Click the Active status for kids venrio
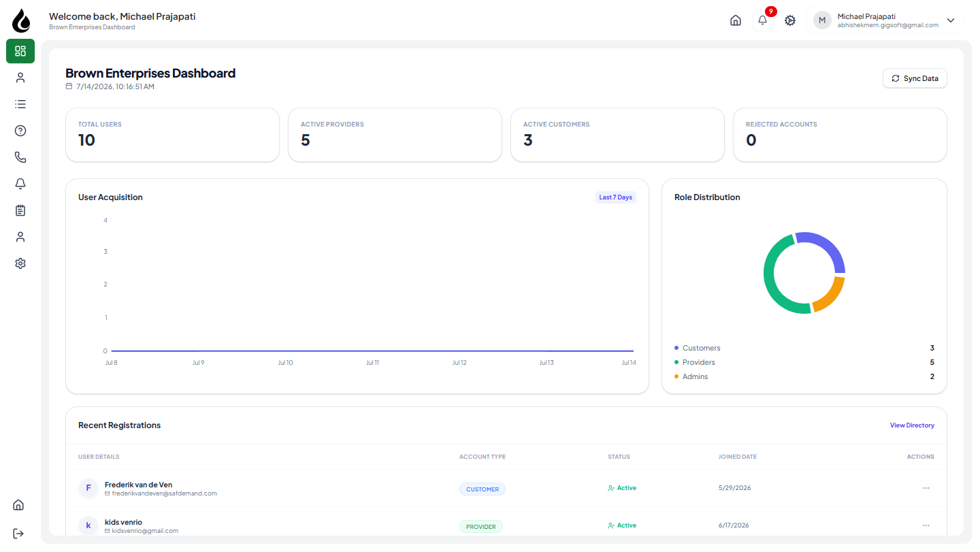 click(622, 525)
